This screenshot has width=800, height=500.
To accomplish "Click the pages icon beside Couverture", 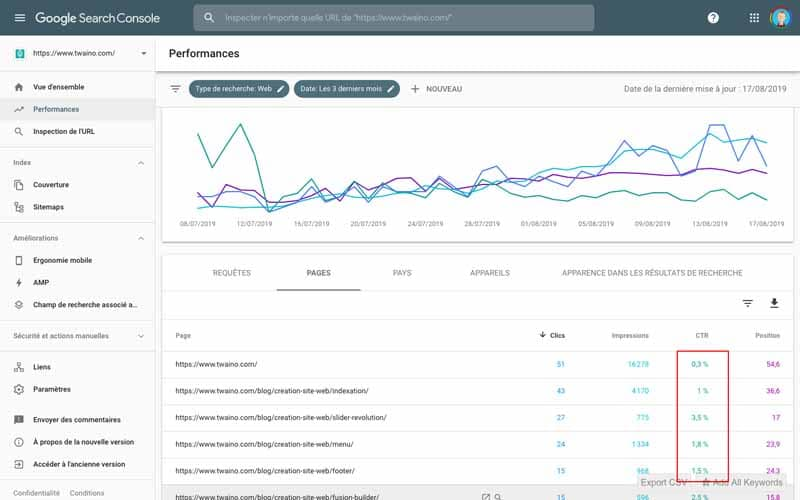I will pos(19,185).
